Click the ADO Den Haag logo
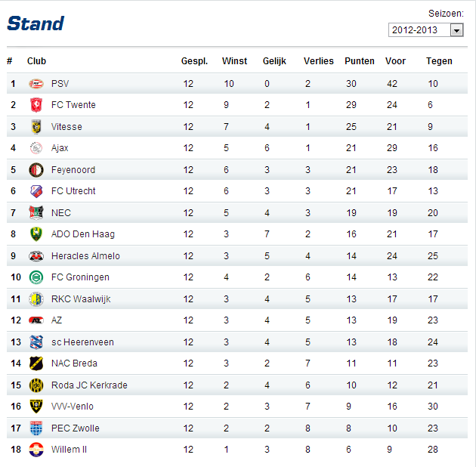The image size is (476, 467). pos(36,234)
